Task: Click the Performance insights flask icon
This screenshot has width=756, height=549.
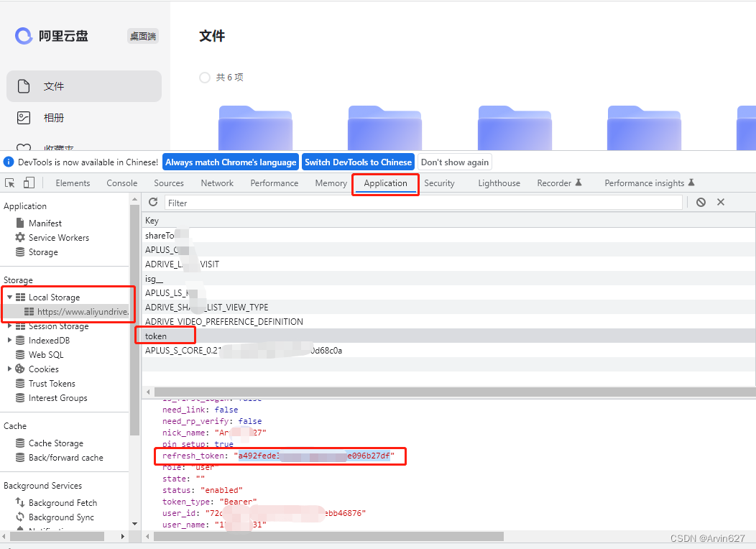Action: coord(691,183)
